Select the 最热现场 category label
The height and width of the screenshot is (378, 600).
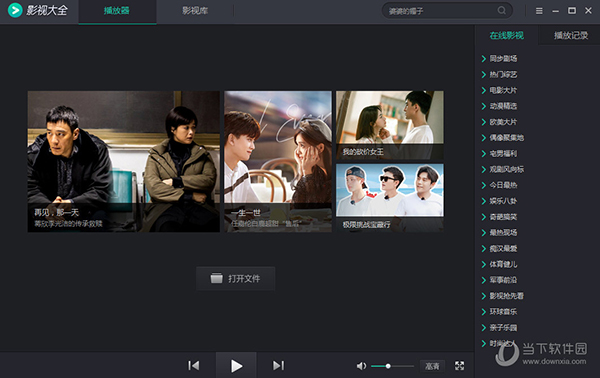tap(503, 233)
